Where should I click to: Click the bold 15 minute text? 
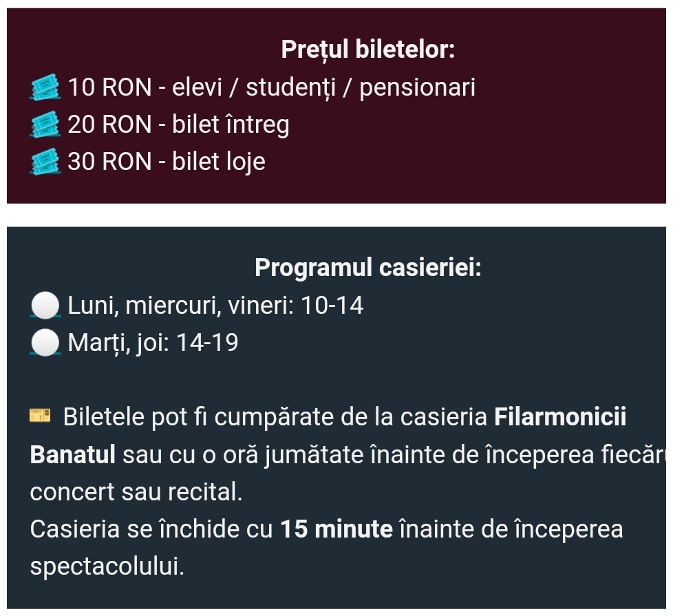pyautogui.click(x=336, y=529)
